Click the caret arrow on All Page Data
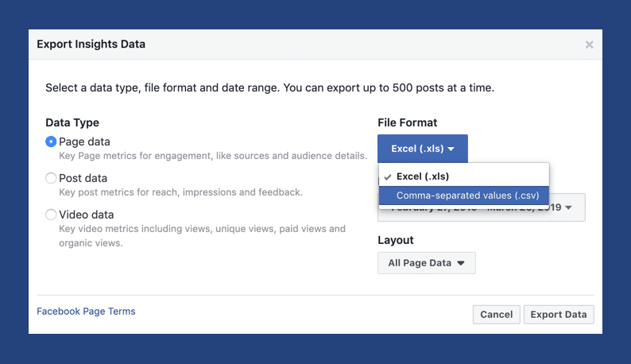Viewport: 631px width, 364px height. [461, 263]
